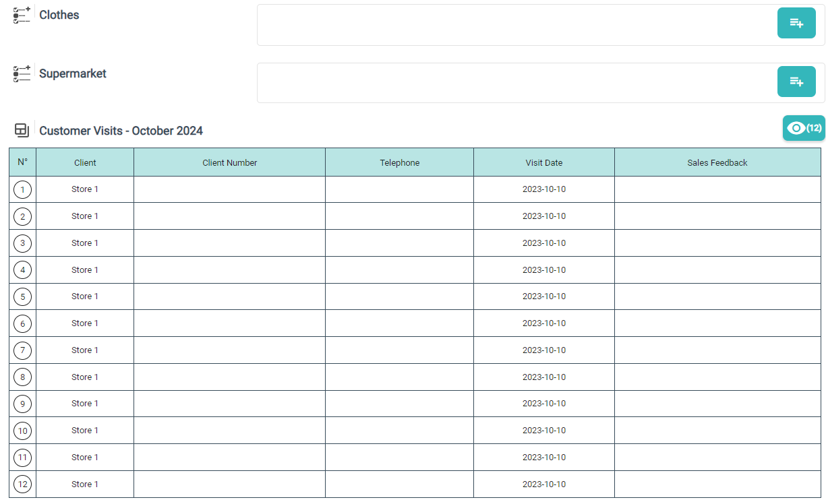This screenshot has width=826, height=504.
Task: Click the Client Number cell in row 1
Action: [x=229, y=189]
